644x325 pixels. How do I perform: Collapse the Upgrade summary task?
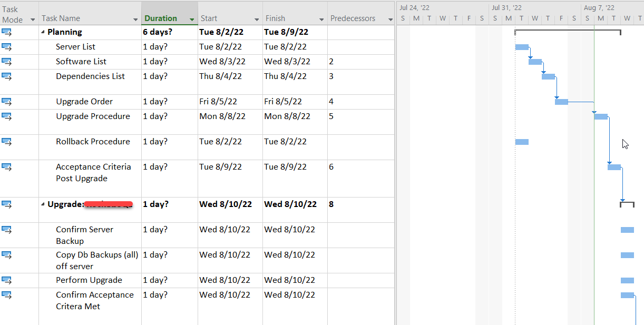(x=43, y=204)
